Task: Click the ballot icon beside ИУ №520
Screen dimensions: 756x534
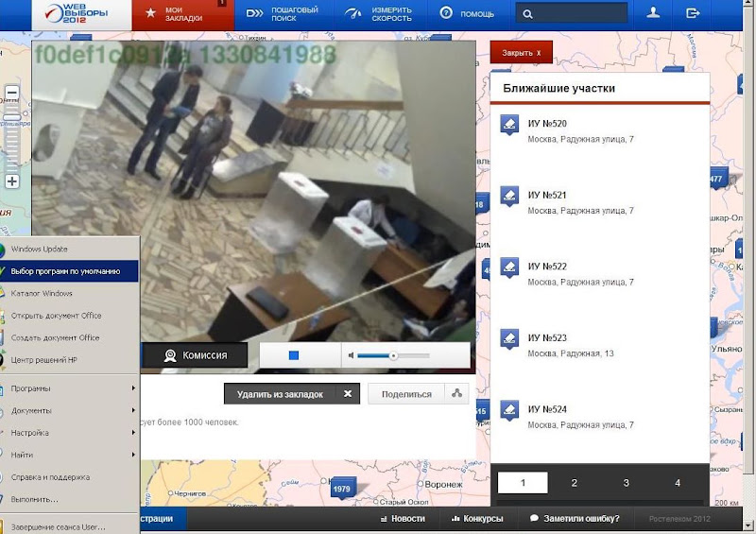Action: (509, 125)
